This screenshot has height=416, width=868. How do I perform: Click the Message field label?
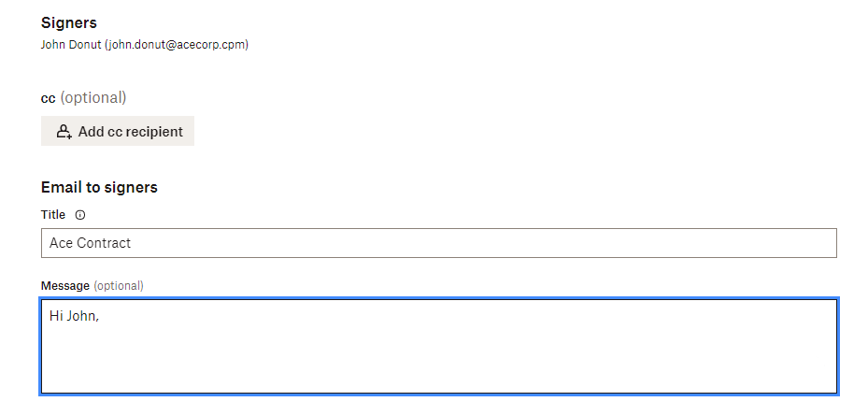coord(65,285)
